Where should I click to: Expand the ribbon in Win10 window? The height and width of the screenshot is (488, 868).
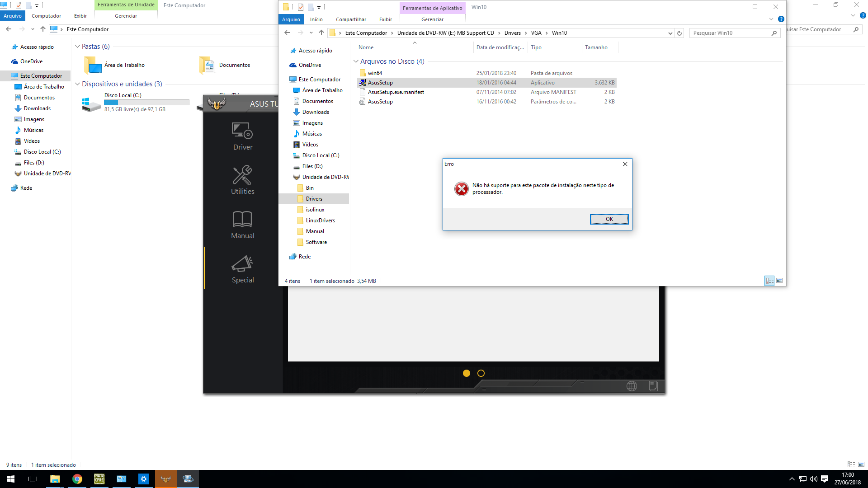click(x=771, y=19)
